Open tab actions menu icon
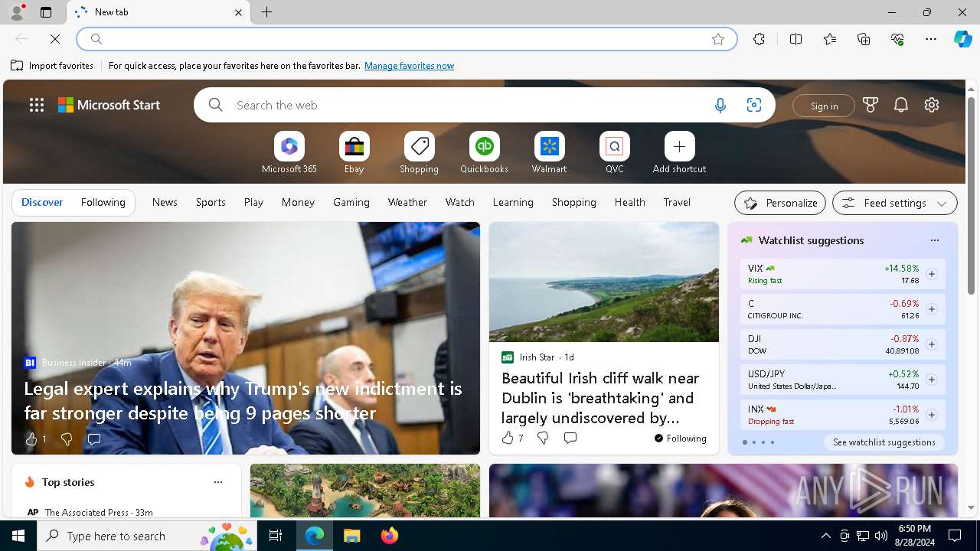 (x=46, y=12)
